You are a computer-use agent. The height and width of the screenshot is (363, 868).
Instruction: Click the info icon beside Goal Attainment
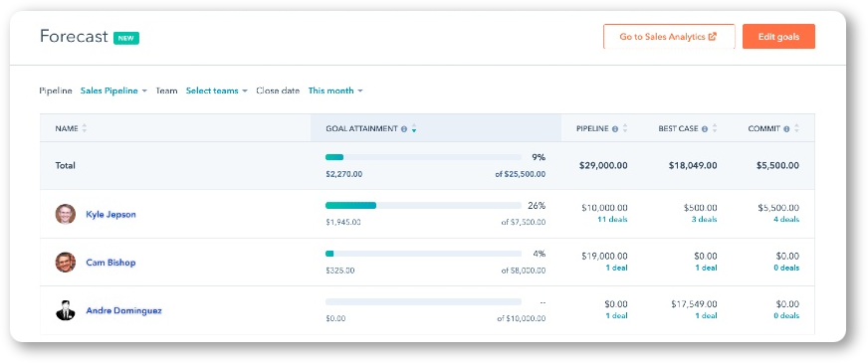click(x=404, y=129)
